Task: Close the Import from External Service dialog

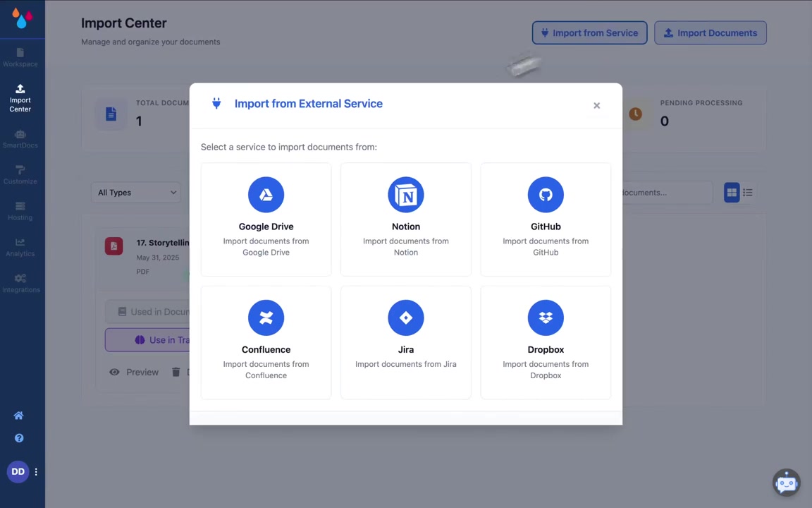Action: [596, 105]
